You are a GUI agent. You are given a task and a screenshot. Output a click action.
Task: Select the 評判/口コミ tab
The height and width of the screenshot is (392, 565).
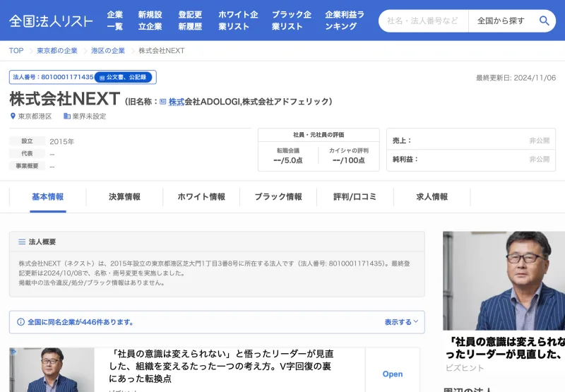pos(355,197)
